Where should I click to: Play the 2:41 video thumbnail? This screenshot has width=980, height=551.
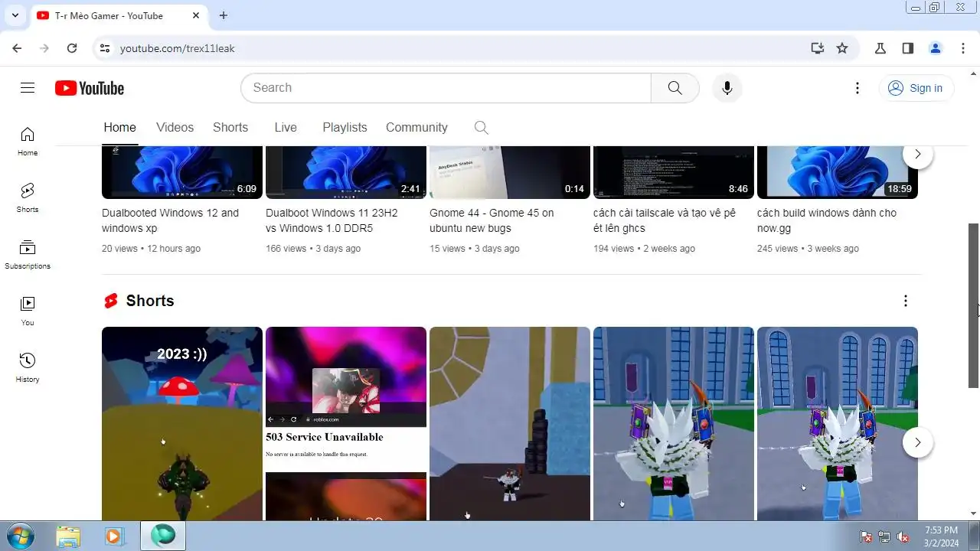(346, 172)
